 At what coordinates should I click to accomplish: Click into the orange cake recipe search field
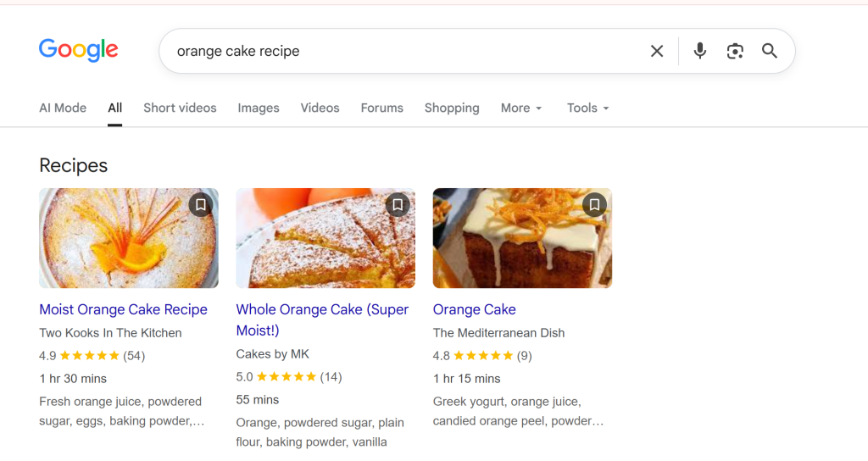(404, 51)
